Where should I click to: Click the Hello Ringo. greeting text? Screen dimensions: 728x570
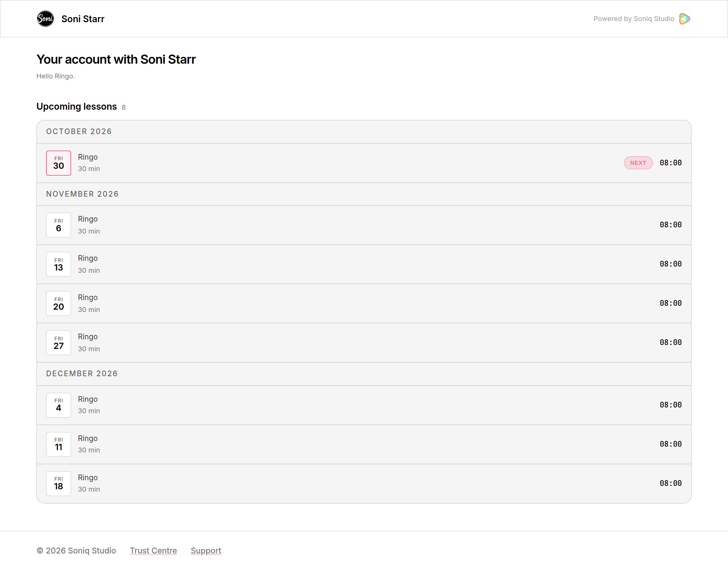[x=56, y=76]
